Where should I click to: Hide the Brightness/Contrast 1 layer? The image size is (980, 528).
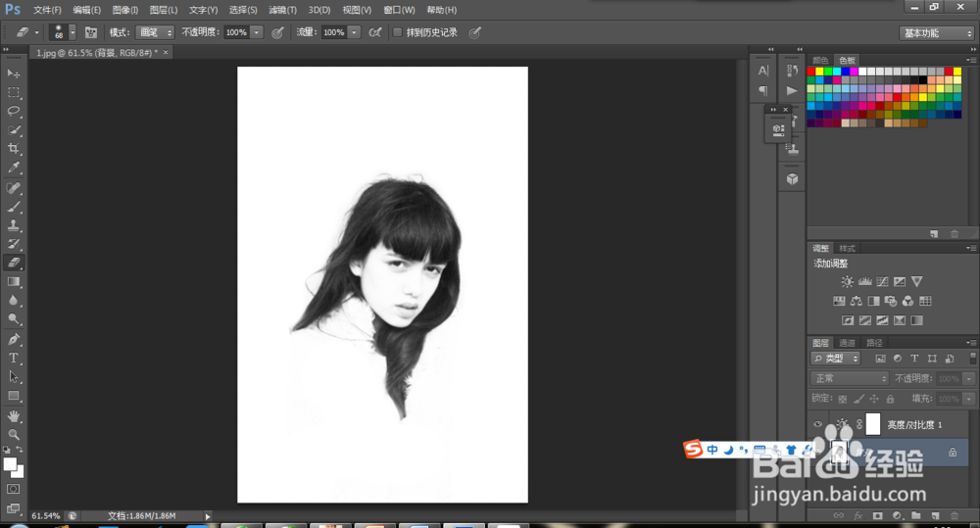click(x=817, y=424)
